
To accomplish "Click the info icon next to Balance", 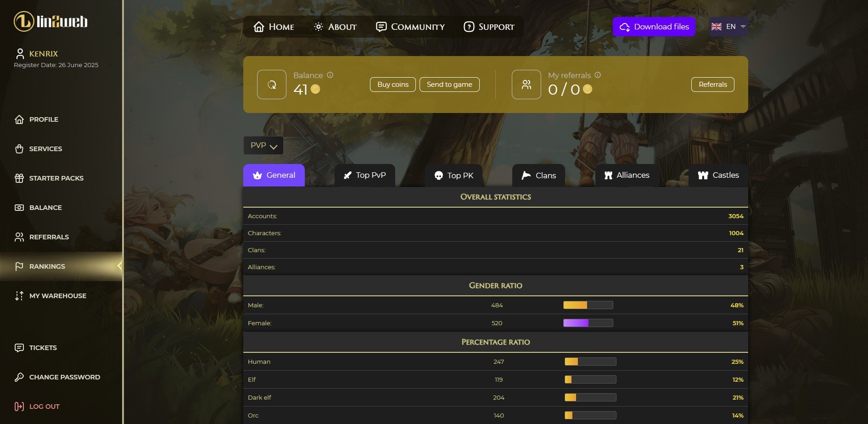I will (330, 75).
